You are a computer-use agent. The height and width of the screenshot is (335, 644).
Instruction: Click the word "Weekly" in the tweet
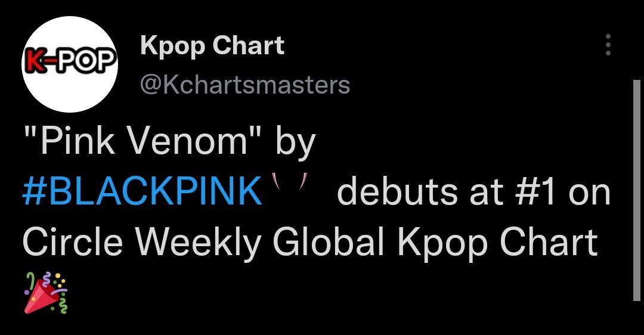pos(199,244)
